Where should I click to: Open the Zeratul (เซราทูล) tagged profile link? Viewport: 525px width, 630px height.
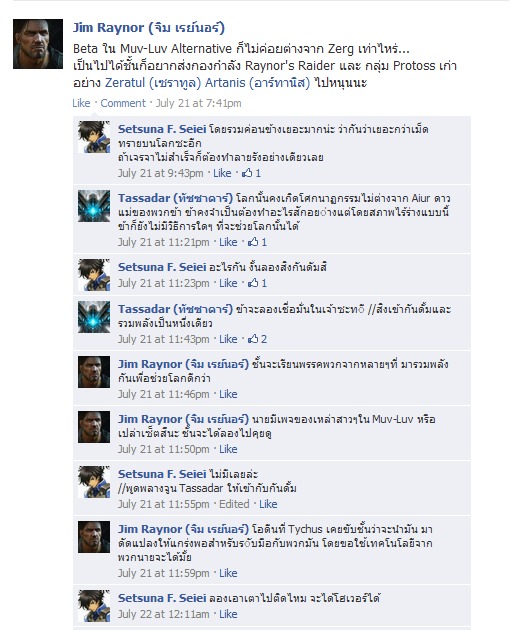tap(153, 83)
